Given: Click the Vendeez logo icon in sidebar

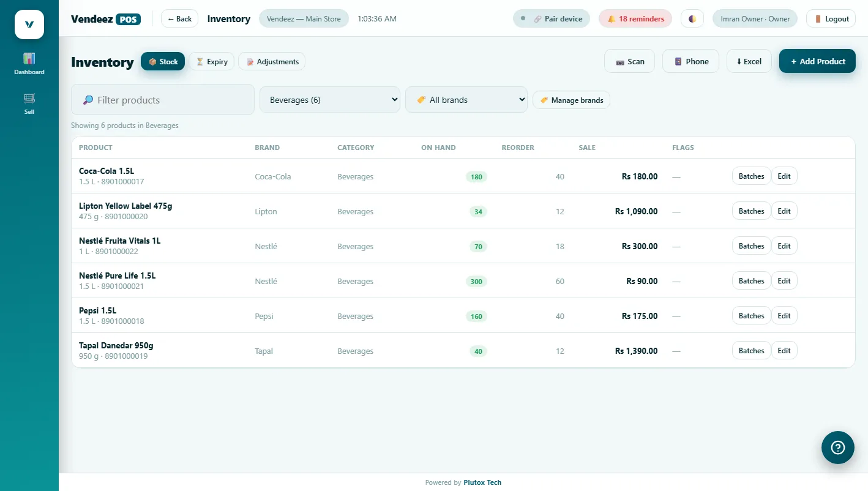Looking at the screenshot, I should [29, 24].
